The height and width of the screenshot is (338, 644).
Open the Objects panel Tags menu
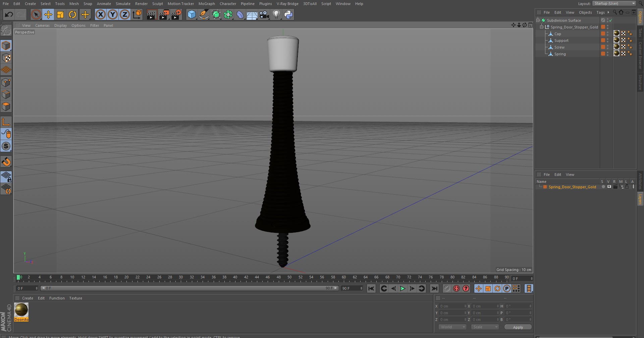tap(600, 12)
